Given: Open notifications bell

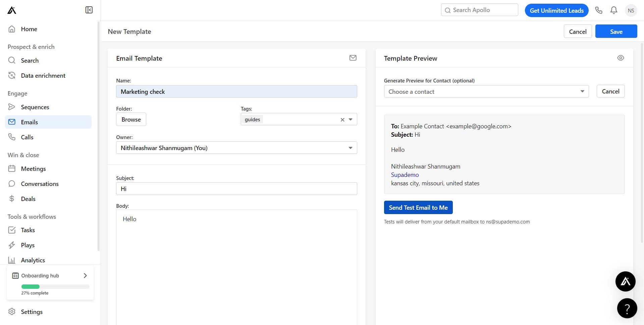Looking at the screenshot, I should 613,10.
